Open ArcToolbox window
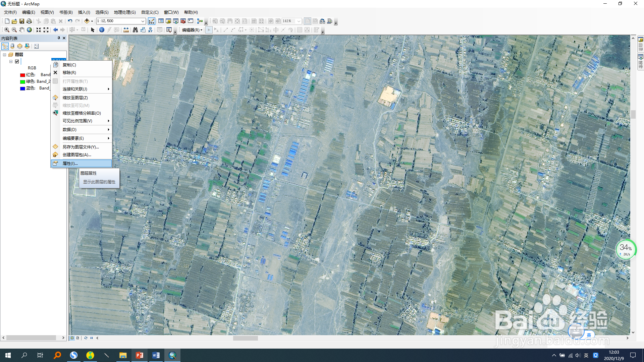Screen dimensions: 644x362 pos(183,21)
